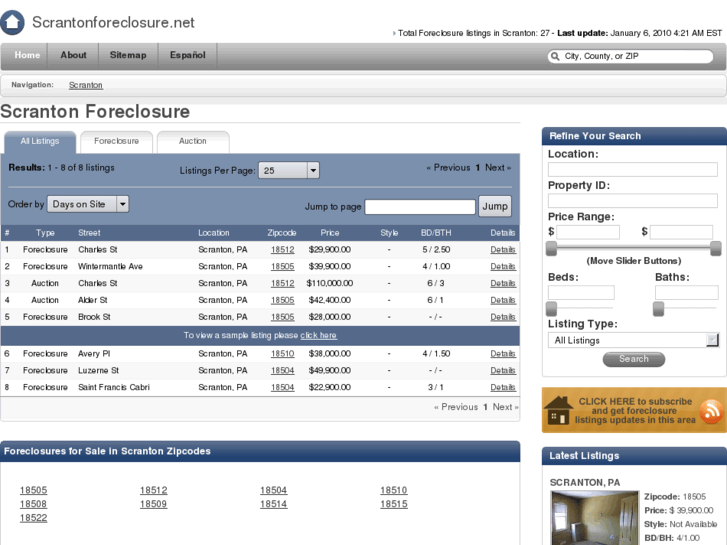
Task: Focus the Jump to page field
Action: [420, 207]
